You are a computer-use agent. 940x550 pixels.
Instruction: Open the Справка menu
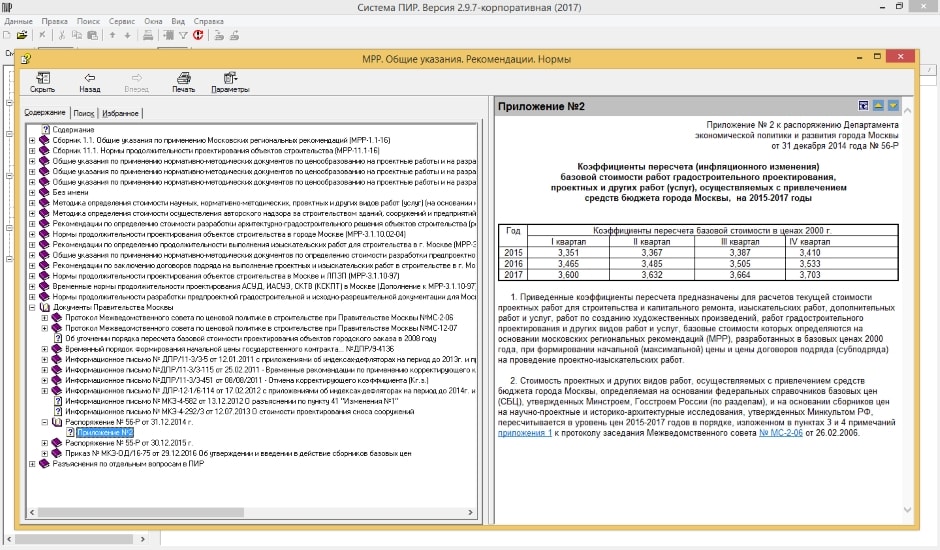tap(209, 21)
